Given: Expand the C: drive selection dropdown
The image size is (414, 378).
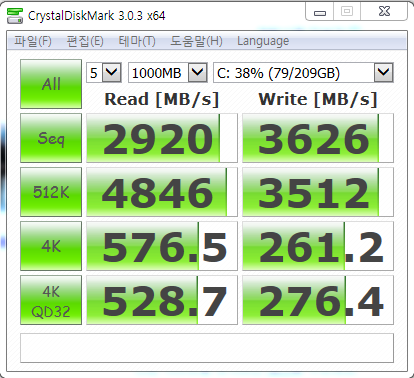Looking at the screenshot, I should point(383,72).
